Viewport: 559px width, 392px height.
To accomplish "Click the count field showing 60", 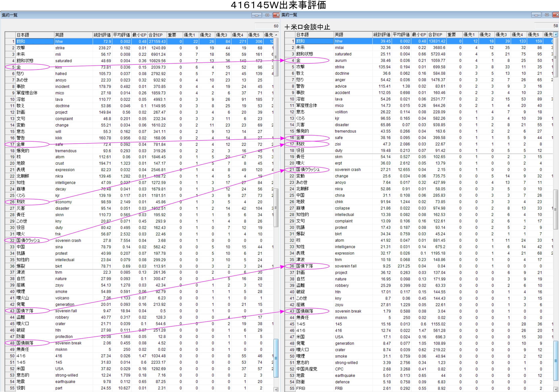I will click(x=267, y=26).
